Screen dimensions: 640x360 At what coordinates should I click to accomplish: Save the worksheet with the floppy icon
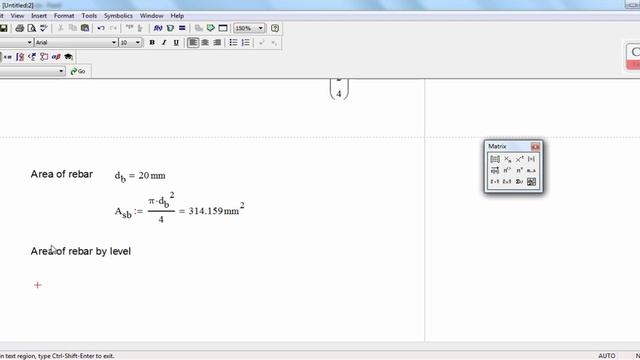tap(3, 28)
